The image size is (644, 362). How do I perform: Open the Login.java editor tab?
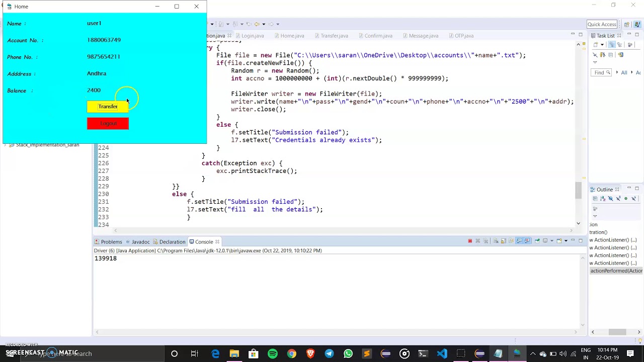click(x=249, y=36)
